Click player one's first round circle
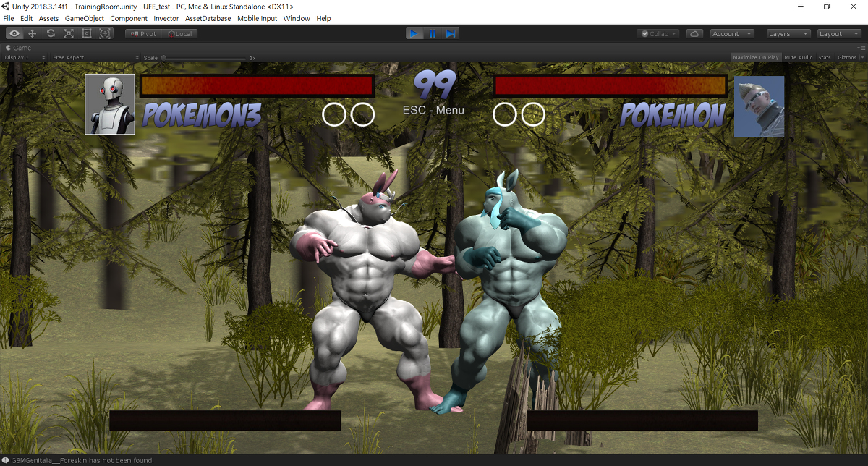Screen dimensions: 868x466 (x=334, y=114)
